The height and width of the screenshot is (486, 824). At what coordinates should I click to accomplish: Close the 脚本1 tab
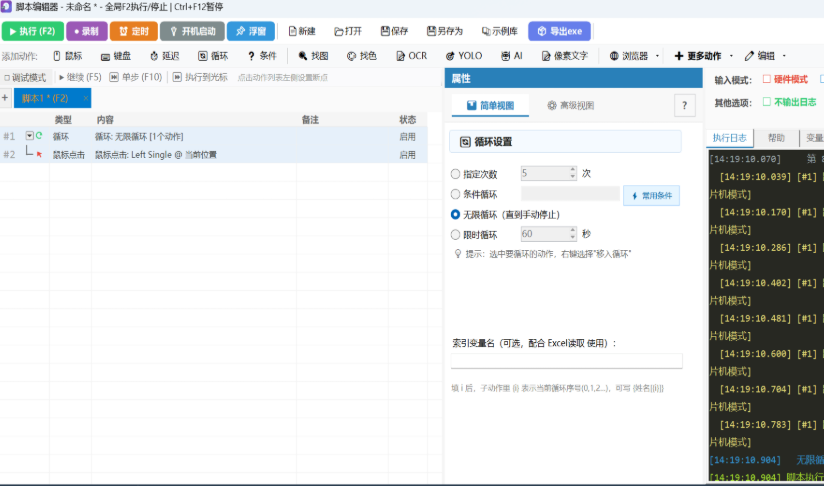[86, 98]
